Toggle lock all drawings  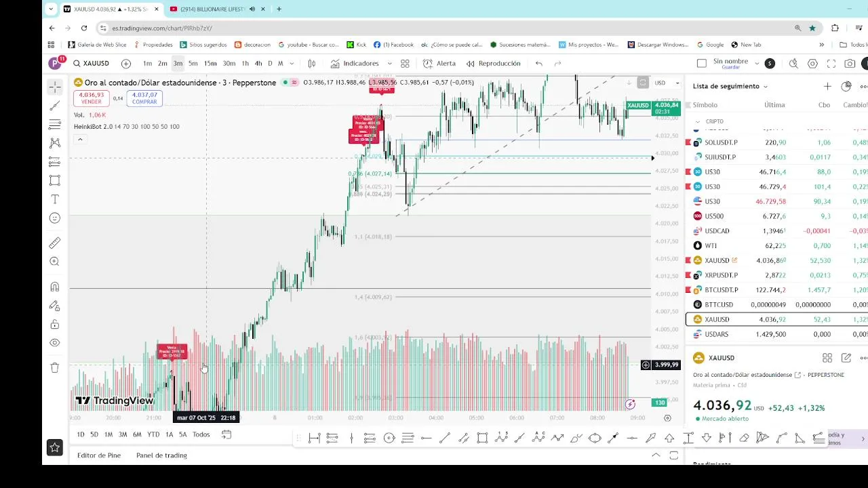pos(55,324)
